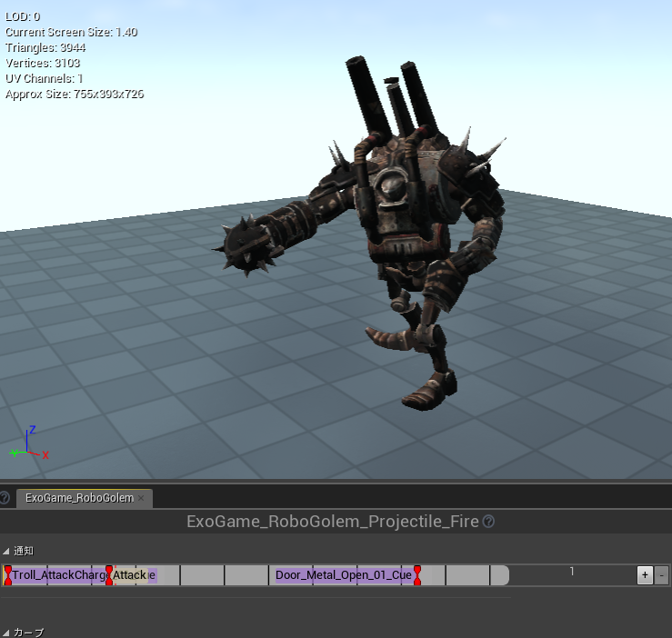Click the track number 1 label
Screen dimensions: 672x638
pyautogui.click(x=572, y=571)
